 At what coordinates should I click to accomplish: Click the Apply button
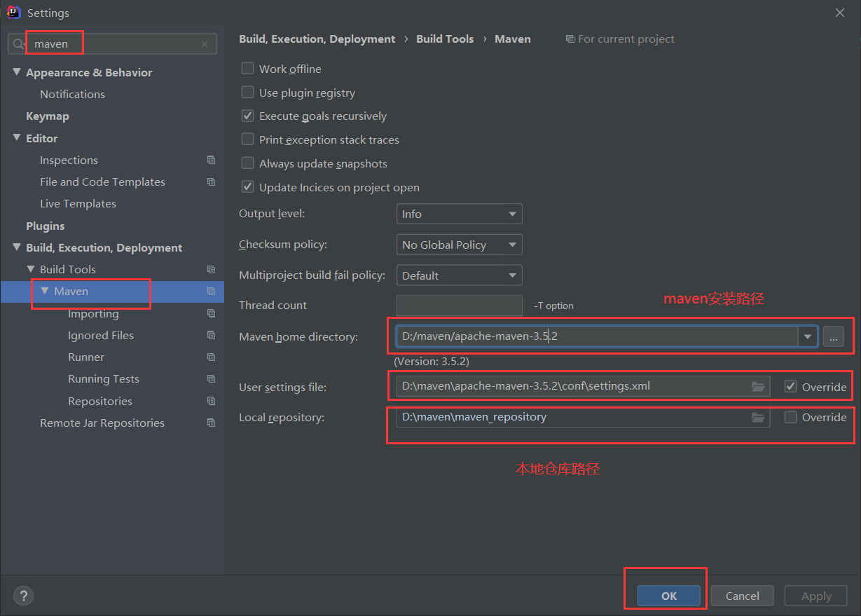pos(816,596)
